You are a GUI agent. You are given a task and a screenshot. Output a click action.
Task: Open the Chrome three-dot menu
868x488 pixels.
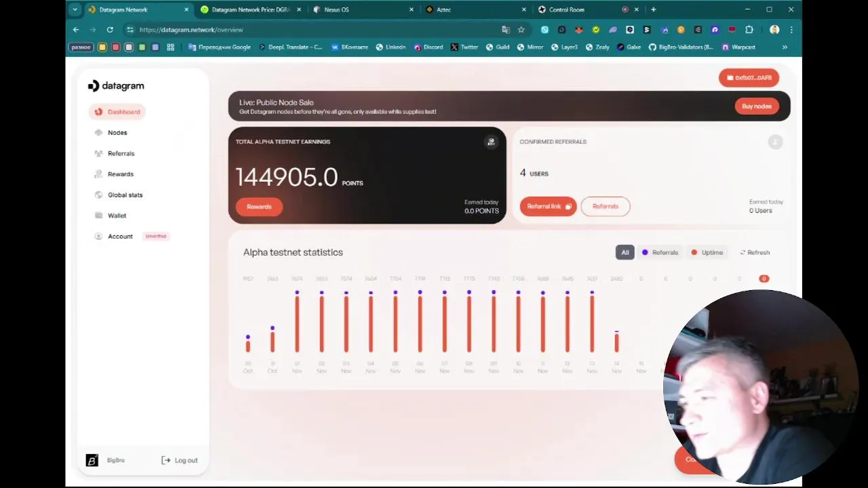[x=791, y=30]
